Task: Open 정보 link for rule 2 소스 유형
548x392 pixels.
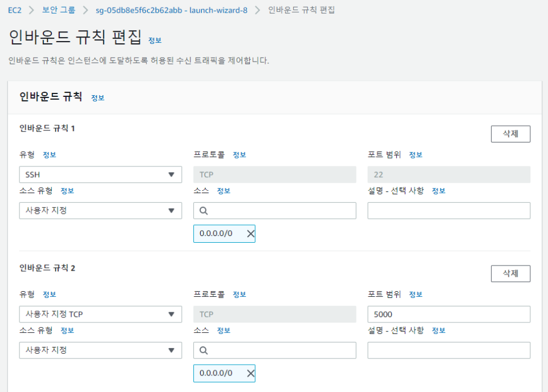Action: click(x=67, y=330)
